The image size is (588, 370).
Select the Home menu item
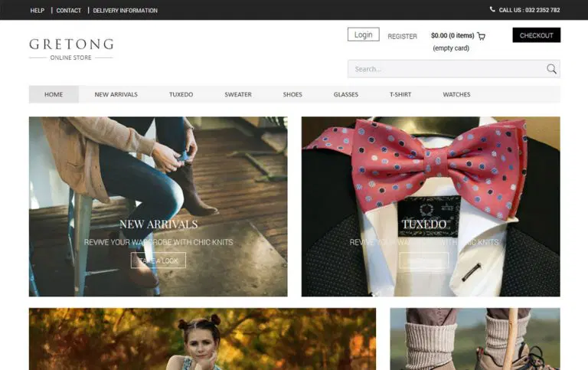tap(54, 94)
